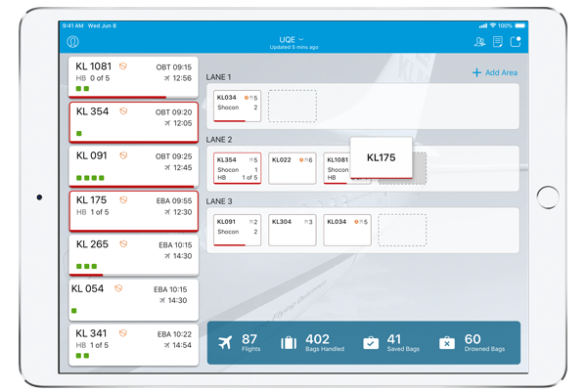
Task: Open the profile icon in header
Action: (72, 41)
